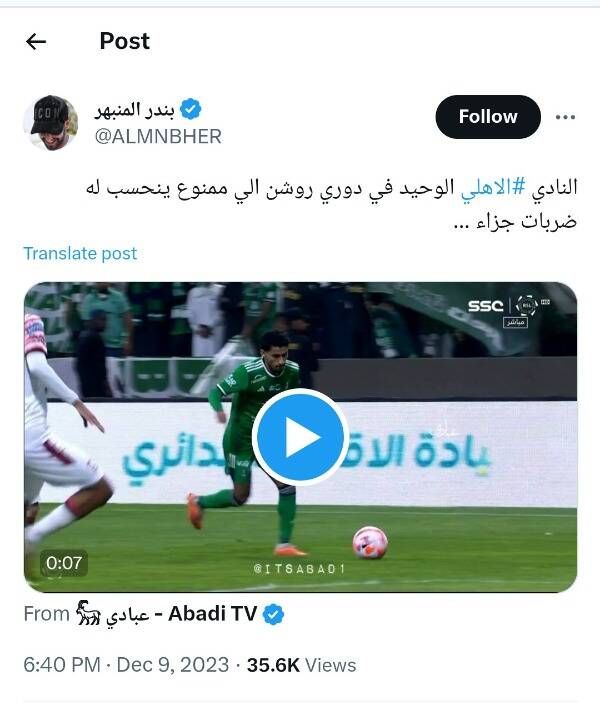Click the Dec 9, 2023 timestamp
The height and width of the screenshot is (705, 600).
point(173,665)
